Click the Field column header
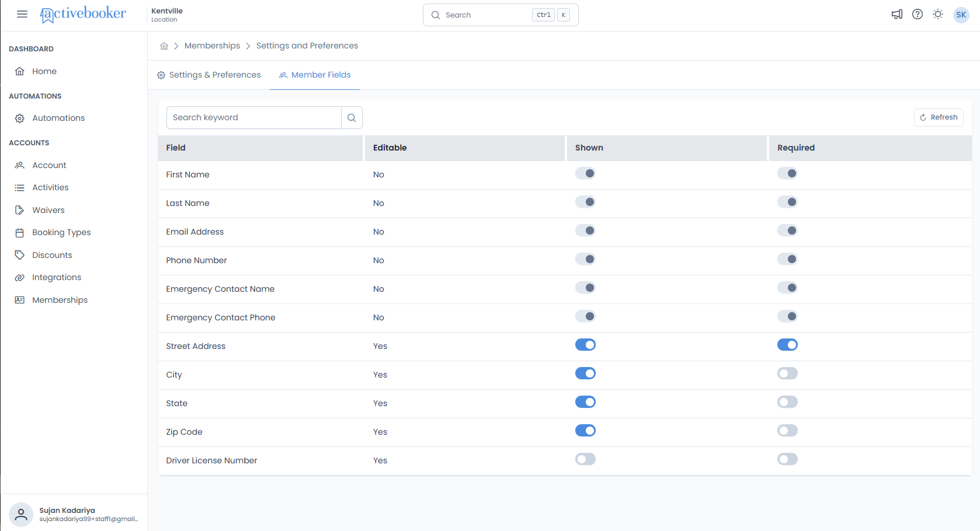The image size is (980, 531). (x=260, y=148)
